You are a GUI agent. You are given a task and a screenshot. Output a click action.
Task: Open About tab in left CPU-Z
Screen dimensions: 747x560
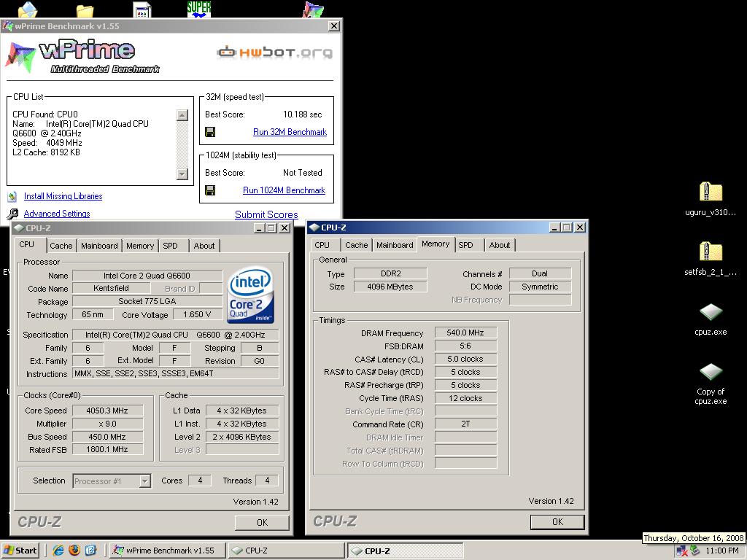(204, 246)
